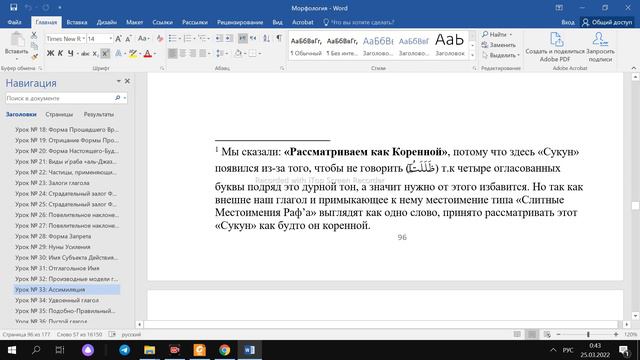Open the font name dropdown (Times New Roman)

point(84,39)
